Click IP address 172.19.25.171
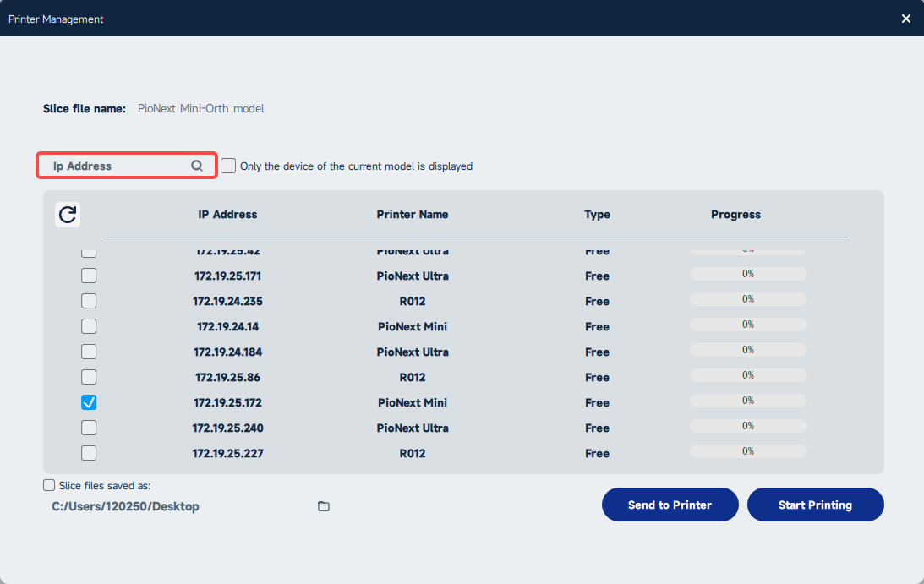 click(228, 276)
